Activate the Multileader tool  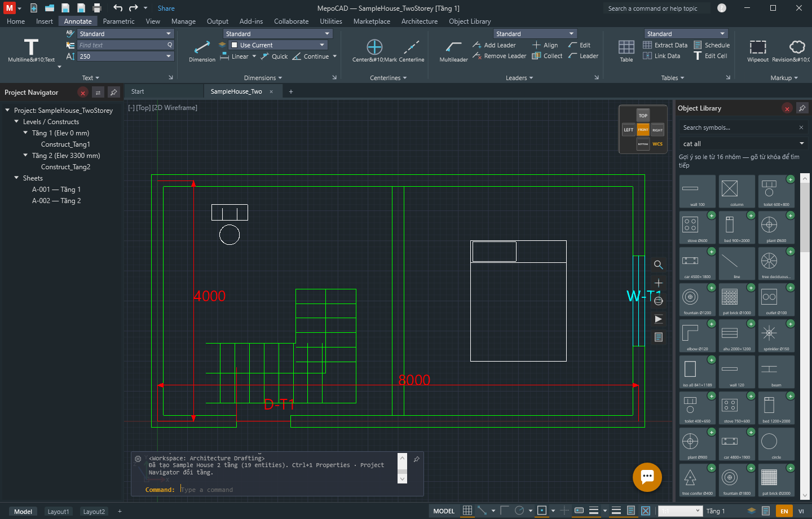(453, 50)
